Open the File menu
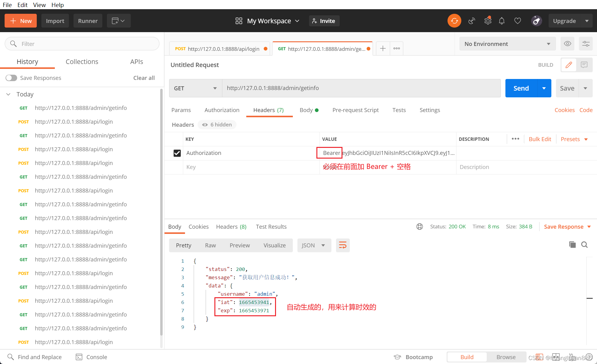This screenshot has height=364, width=597. [x=7, y=5]
